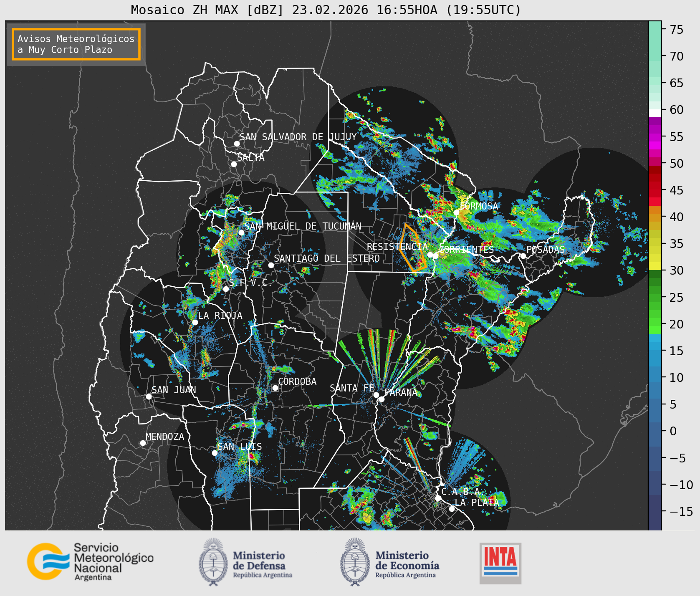
Task: Click the 'SAN SALVADOR DE JUJUY' label
Action: click(x=298, y=137)
